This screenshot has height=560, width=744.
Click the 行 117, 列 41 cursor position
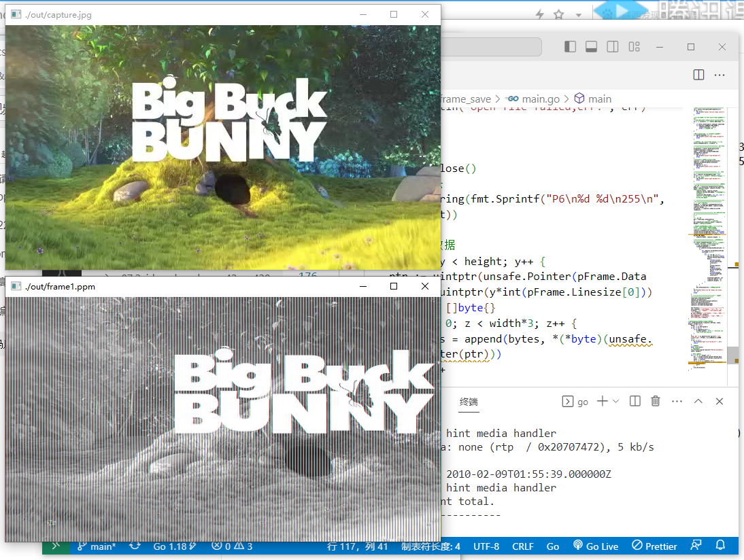[357, 546]
